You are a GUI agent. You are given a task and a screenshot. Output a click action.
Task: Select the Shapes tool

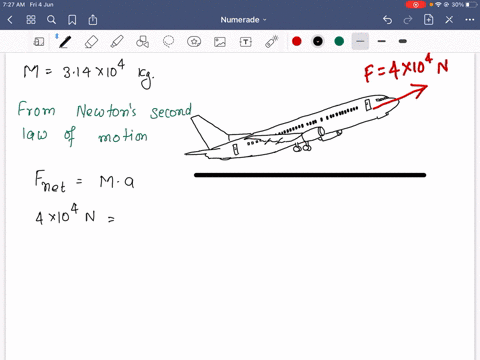[x=142, y=42]
